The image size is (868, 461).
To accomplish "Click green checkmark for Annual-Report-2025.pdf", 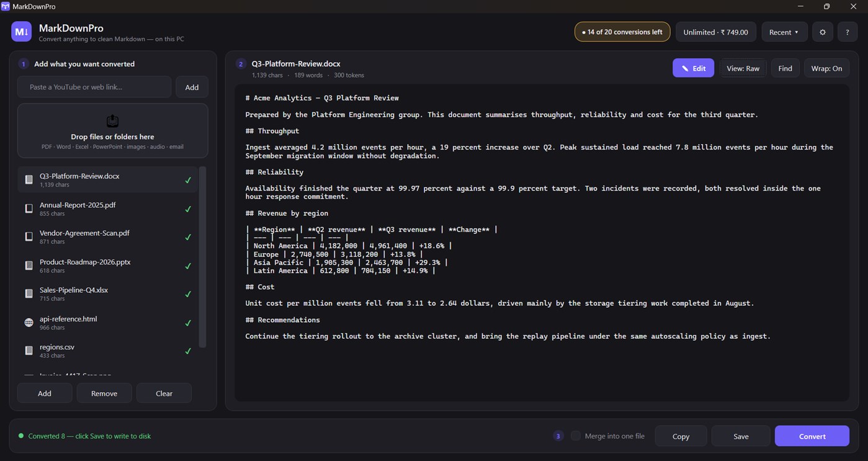I will [x=188, y=209].
